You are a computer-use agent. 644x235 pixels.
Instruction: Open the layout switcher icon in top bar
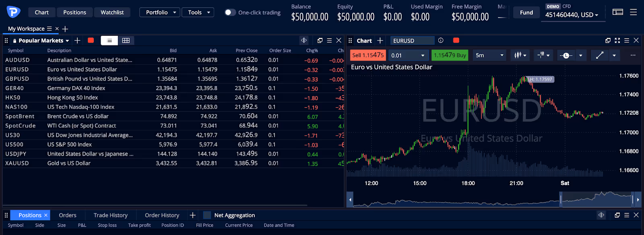pos(618,12)
